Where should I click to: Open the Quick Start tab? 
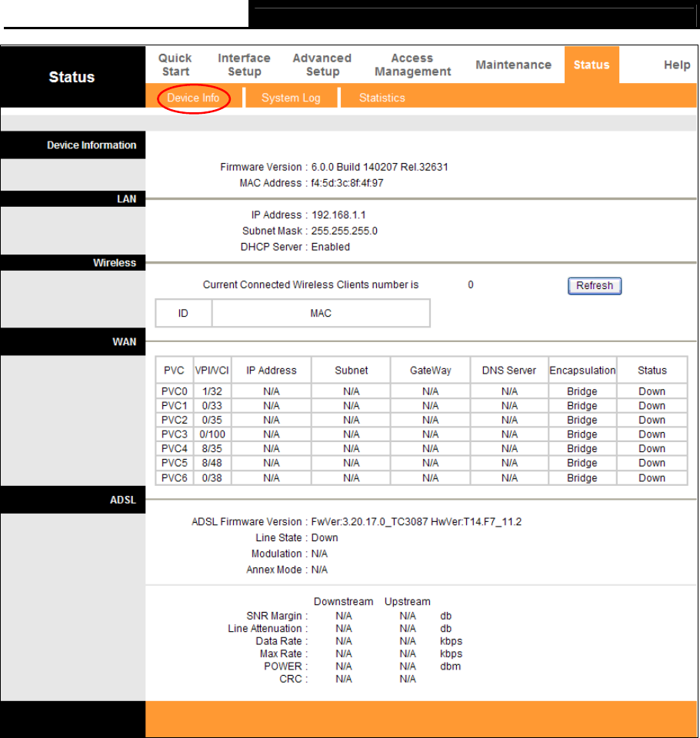(175, 65)
